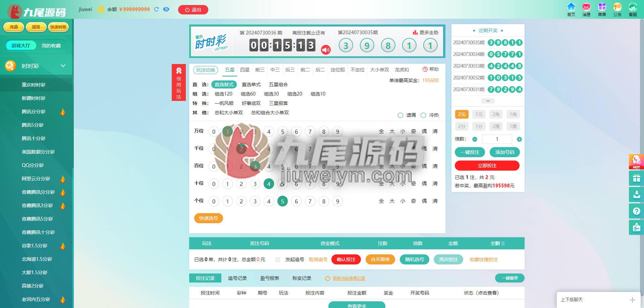
Task: Select the 遗漏 radio option
Action: pos(400,115)
